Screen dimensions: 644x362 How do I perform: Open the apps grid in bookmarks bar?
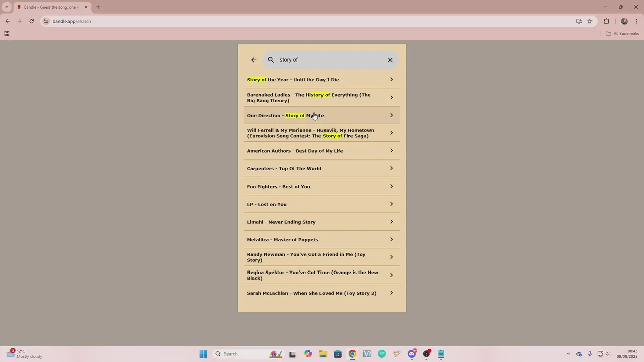point(7,34)
